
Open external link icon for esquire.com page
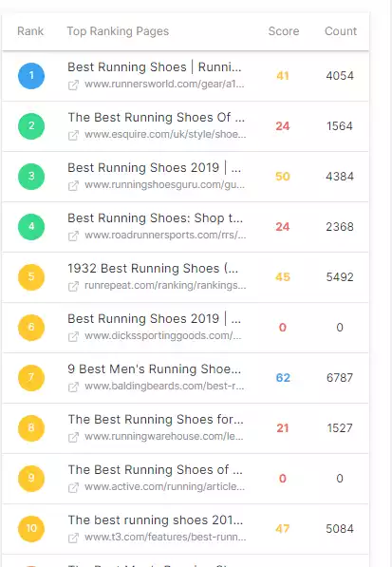click(x=73, y=136)
